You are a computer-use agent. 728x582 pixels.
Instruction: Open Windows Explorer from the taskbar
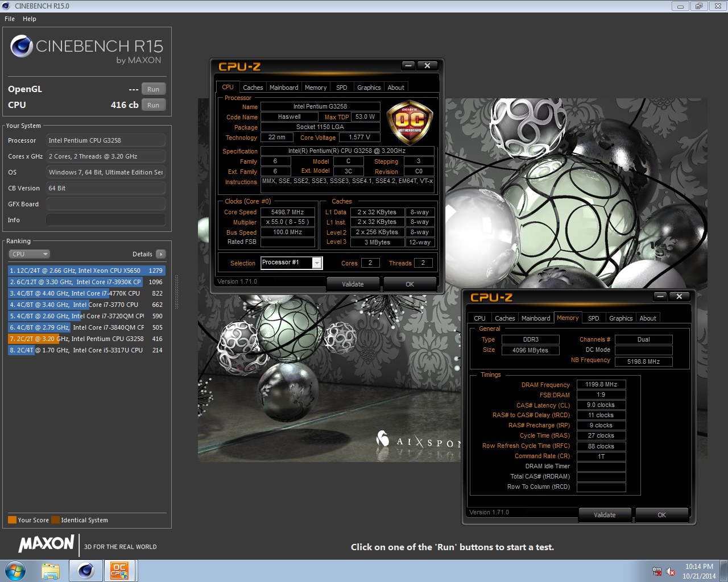click(51, 571)
